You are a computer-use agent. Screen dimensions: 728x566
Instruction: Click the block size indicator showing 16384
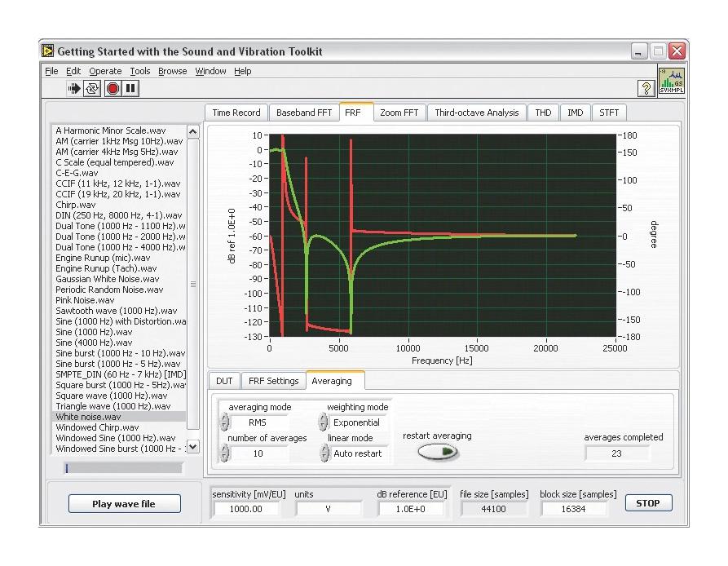pos(573,509)
